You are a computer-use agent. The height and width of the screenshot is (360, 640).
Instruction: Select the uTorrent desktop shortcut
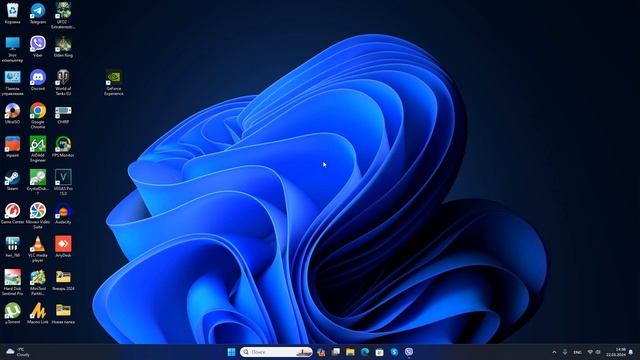pos(12,314)
